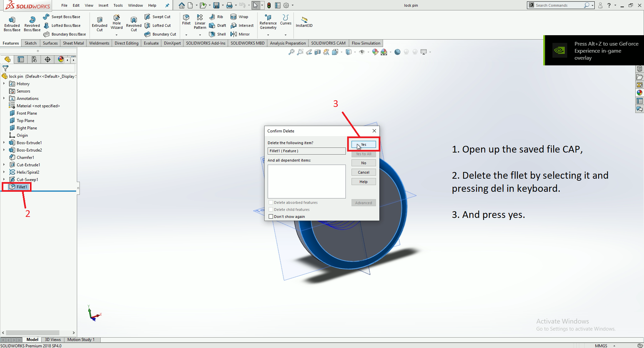Image resolution: width=644 pixels, height=348 pixels.
Task: Apply the Draft feature
Action: (217, 25)
